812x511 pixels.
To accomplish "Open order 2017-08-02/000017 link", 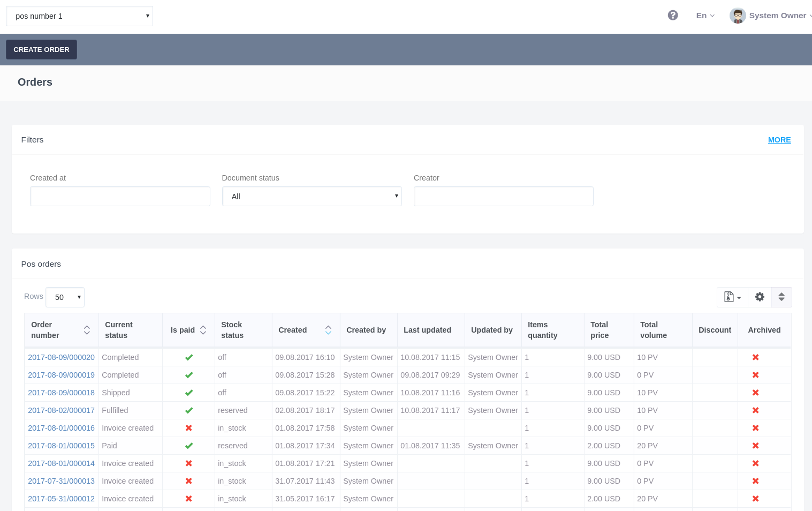I will 61,411.
